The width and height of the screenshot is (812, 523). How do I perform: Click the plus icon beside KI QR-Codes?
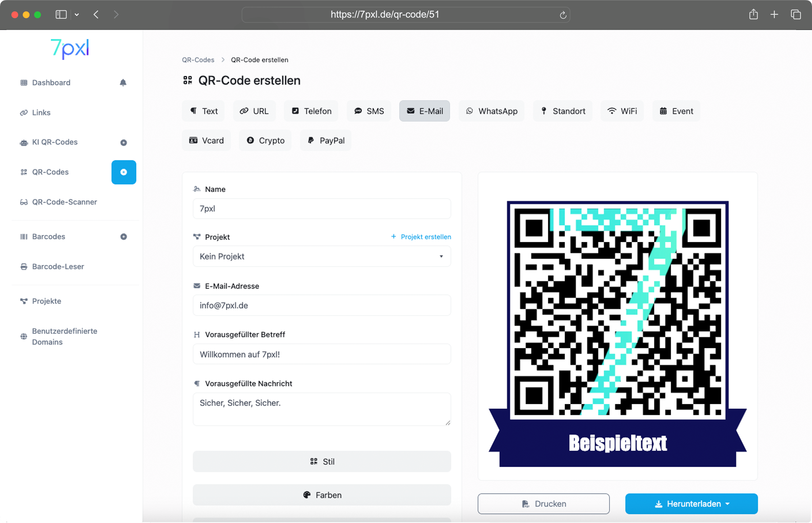[124, 143]
